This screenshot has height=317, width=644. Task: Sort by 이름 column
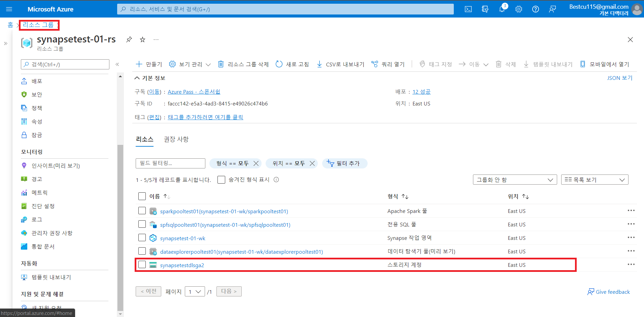point(160,196)
